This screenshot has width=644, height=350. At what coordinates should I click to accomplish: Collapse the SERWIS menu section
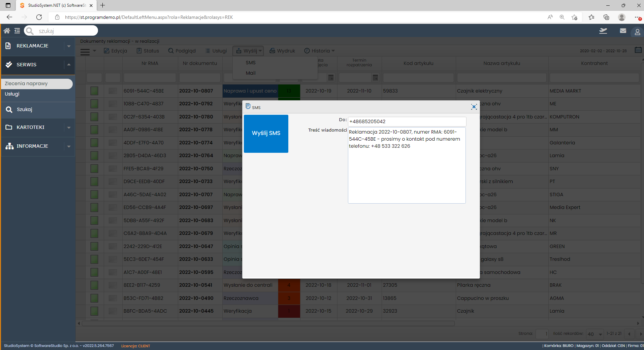click(69, 65)
